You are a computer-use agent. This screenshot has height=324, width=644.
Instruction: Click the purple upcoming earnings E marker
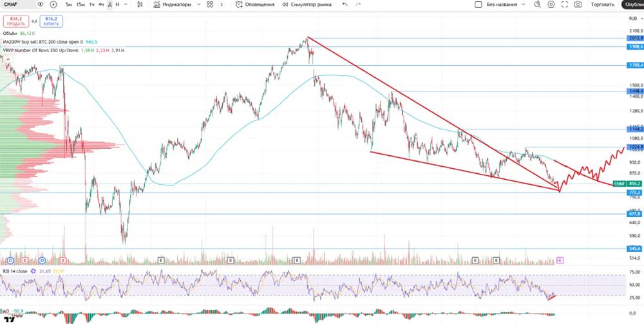pyautogui.click(x=560, y=260)
